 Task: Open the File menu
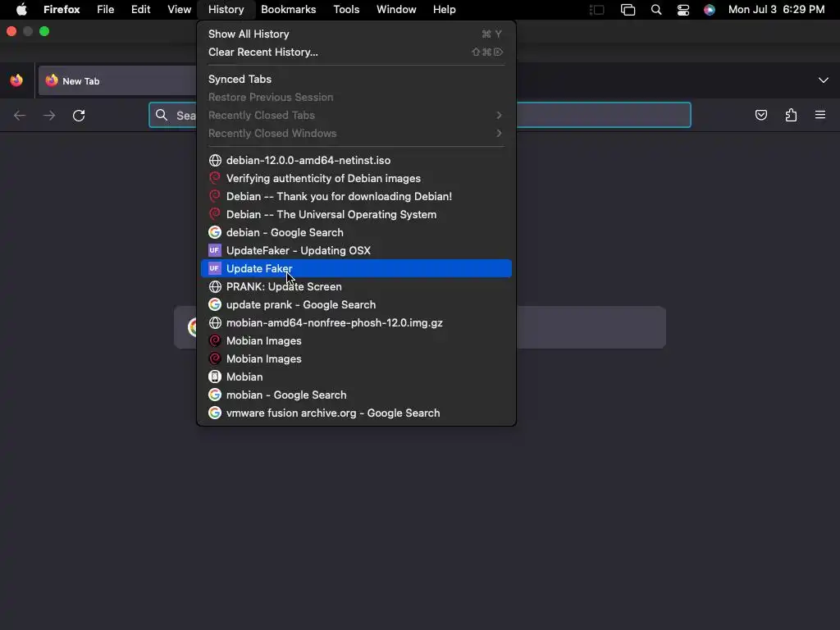(x=106, y=10)
